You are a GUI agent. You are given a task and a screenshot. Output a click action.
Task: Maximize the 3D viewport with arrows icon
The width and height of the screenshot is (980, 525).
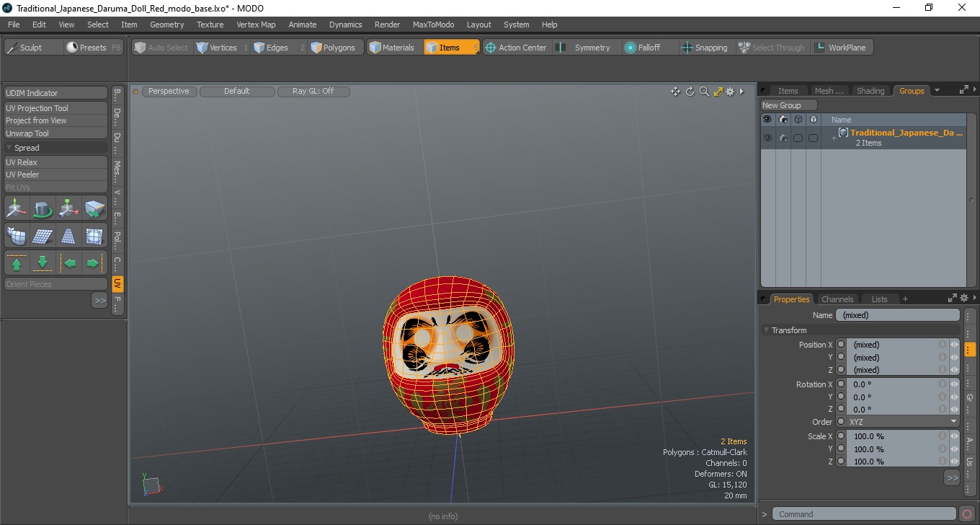coord(718,92)
